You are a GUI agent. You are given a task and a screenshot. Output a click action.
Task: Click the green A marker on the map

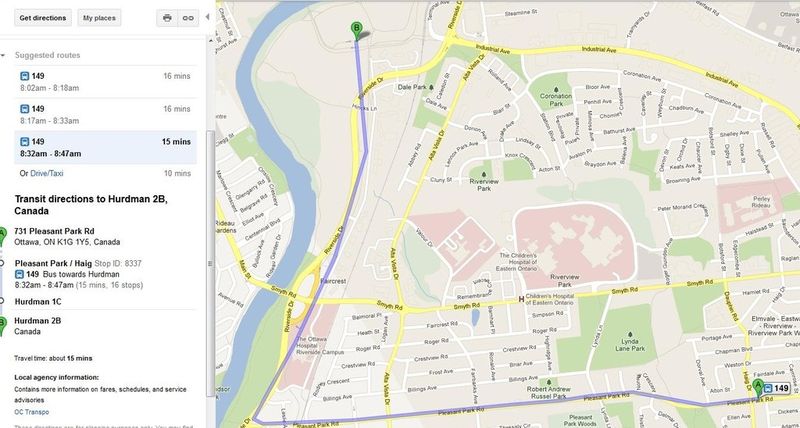click(758, 388)
